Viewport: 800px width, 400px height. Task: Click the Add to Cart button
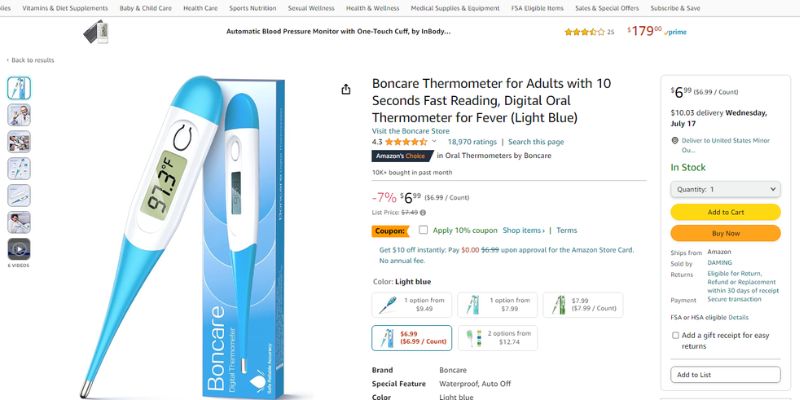click(725, 212)
